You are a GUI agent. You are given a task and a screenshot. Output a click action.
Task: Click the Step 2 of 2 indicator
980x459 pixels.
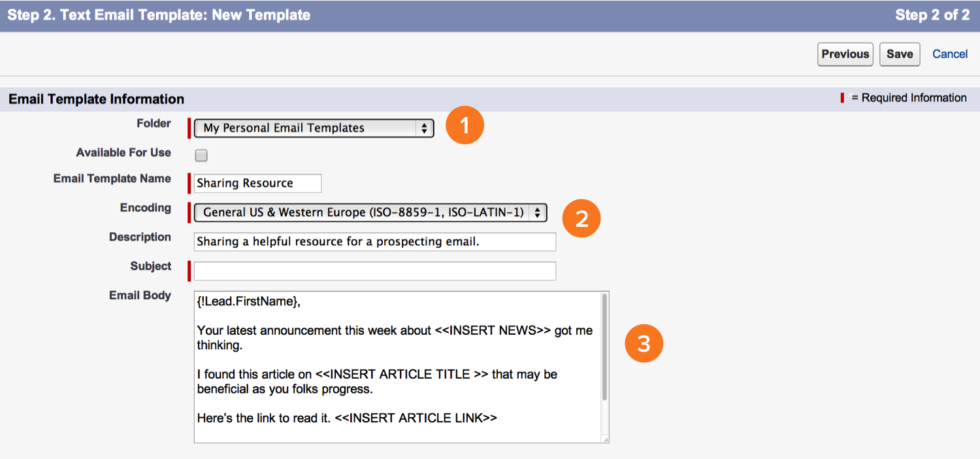(x=932, y=15)
